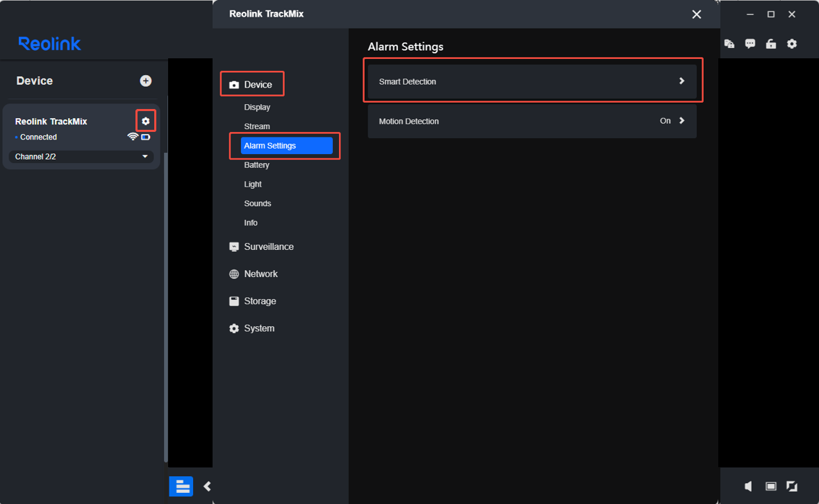Open settings gear for Reolink TrackMix device
This screenshot has width=819, height=504.
(x=146, y=121)
